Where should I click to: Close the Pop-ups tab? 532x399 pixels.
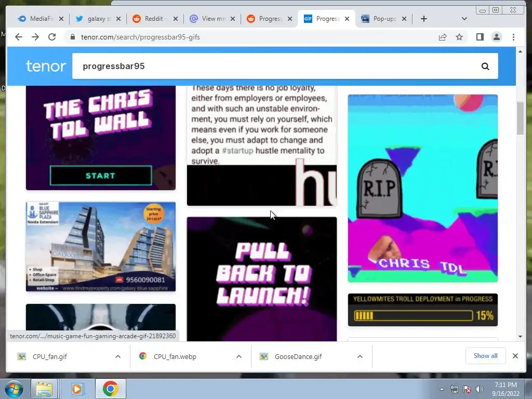[x=404, y=19]
